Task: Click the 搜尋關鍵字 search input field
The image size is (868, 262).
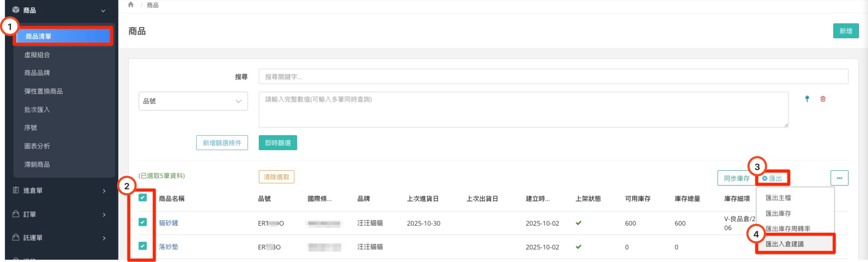Action: pyautogui.click(x=553, y=77)
